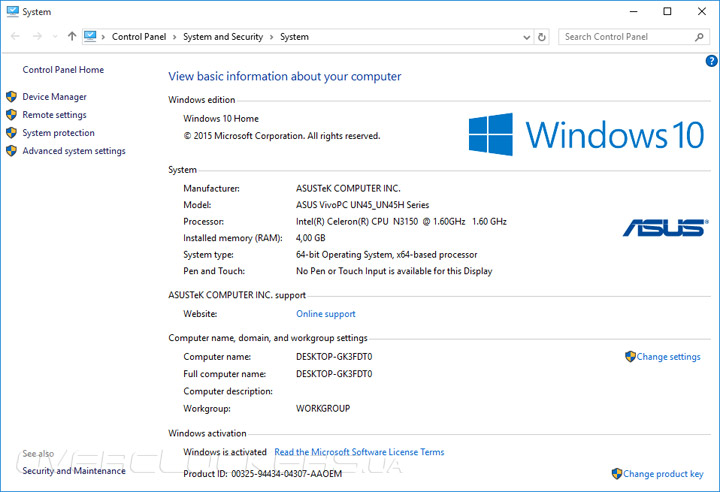Click the shield icon beside Advanced system settings

11,151
